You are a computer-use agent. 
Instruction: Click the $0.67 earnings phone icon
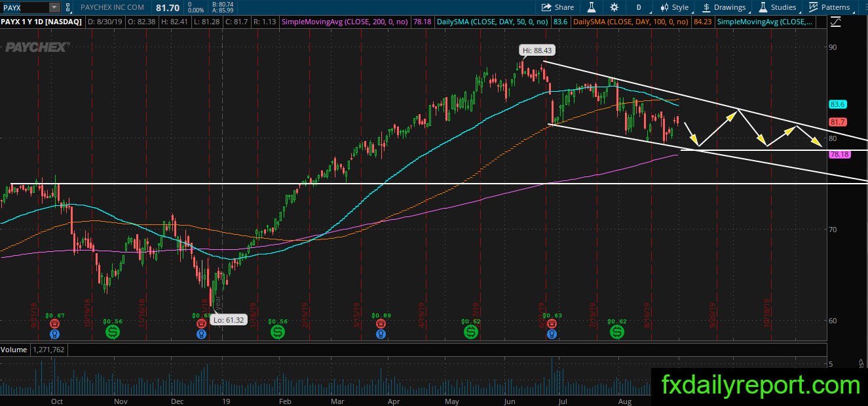click(54, 324)
